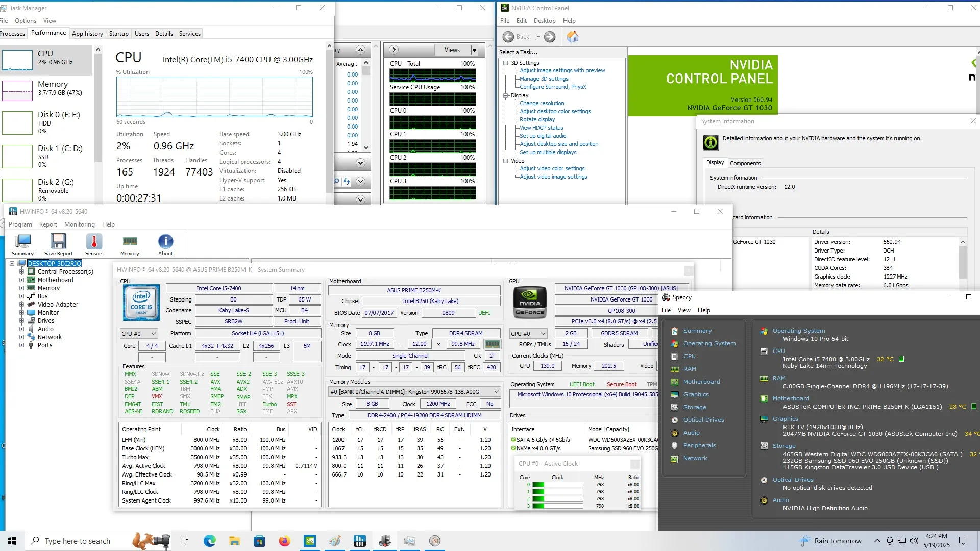
Task: Open NVIDIA Control Panel Desktop menu
Action: [545, 21]
